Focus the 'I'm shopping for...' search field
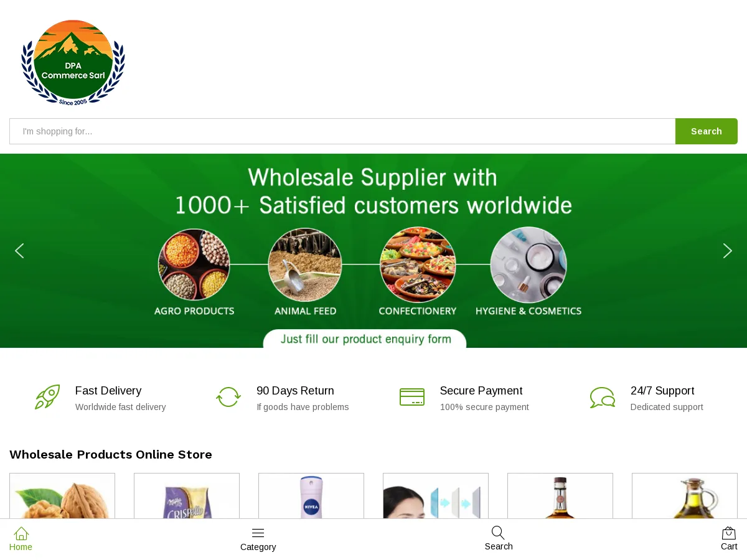The image size is (747, 560). [342, 131]
